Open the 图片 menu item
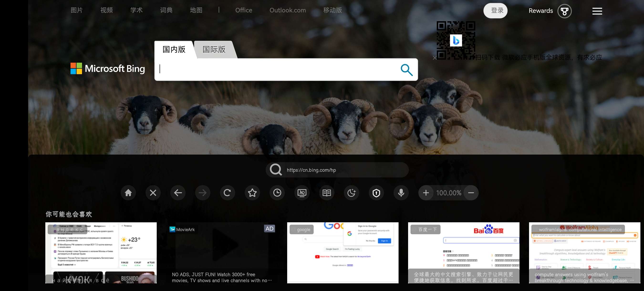Screen dimensions: 644x291 (x=77, y=10)
